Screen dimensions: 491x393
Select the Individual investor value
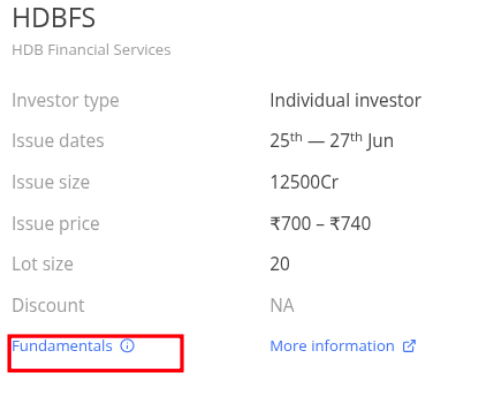pos(345,100)
